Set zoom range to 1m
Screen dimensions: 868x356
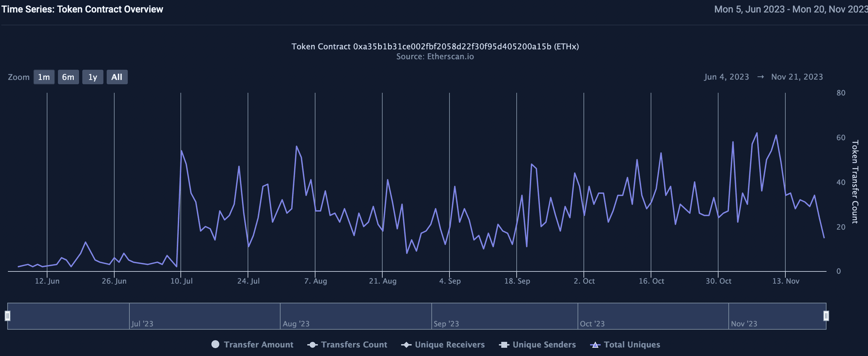44,77
